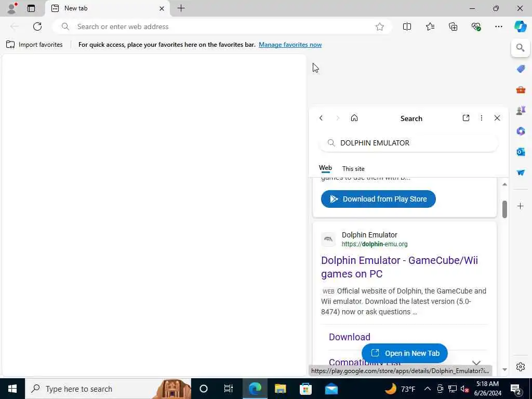Screen dimensions: 532x399
Task: Click the DOLPHIN EMULATOR search box
Action: pos(408,143)
